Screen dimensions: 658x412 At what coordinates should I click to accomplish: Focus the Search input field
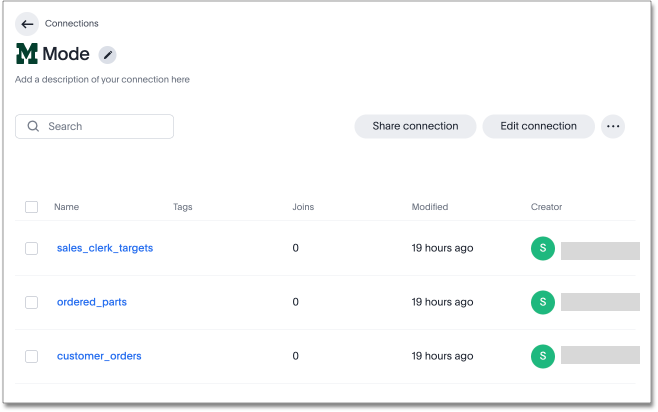point(105,127)
